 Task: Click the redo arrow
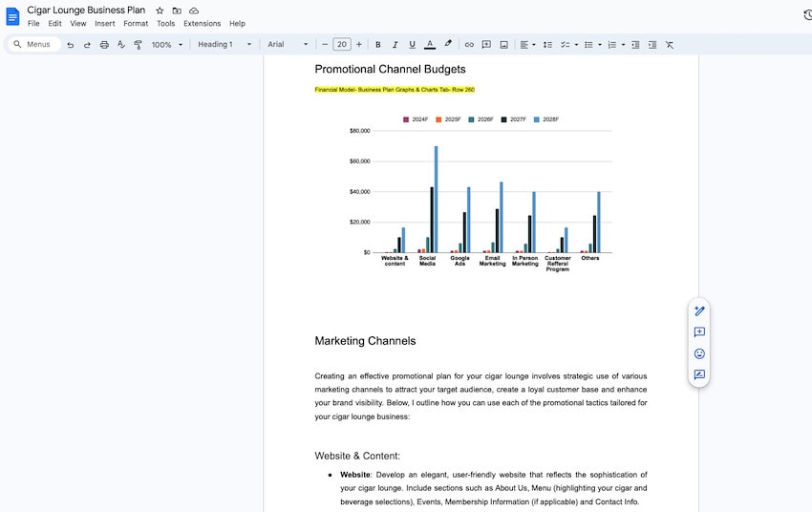[x=87, y=45]
